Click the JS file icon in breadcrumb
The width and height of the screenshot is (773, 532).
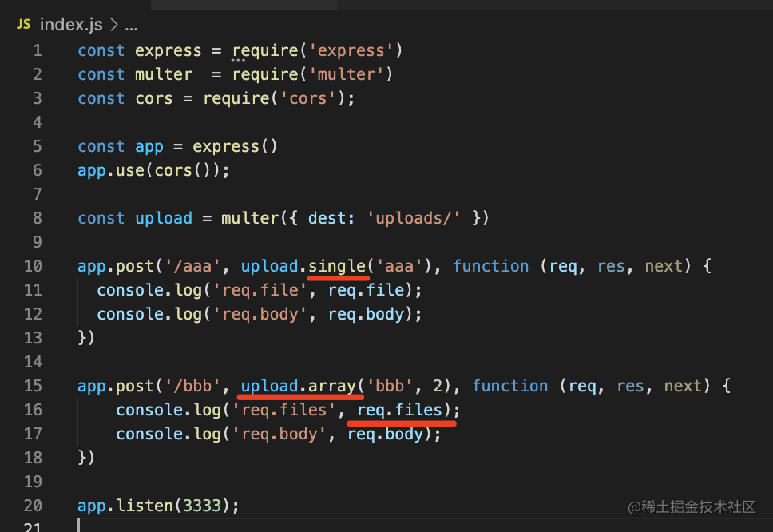point(23,24)
